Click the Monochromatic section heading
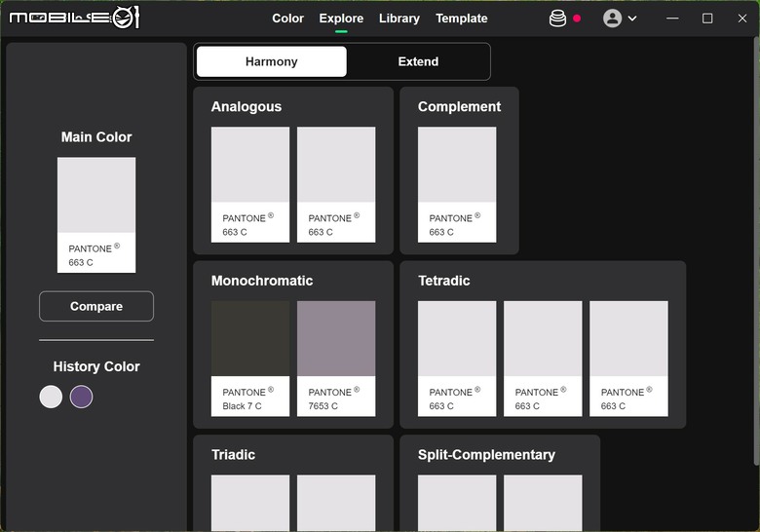The width and height of the screenshot is (760, 532). click(x=262, y=281)
